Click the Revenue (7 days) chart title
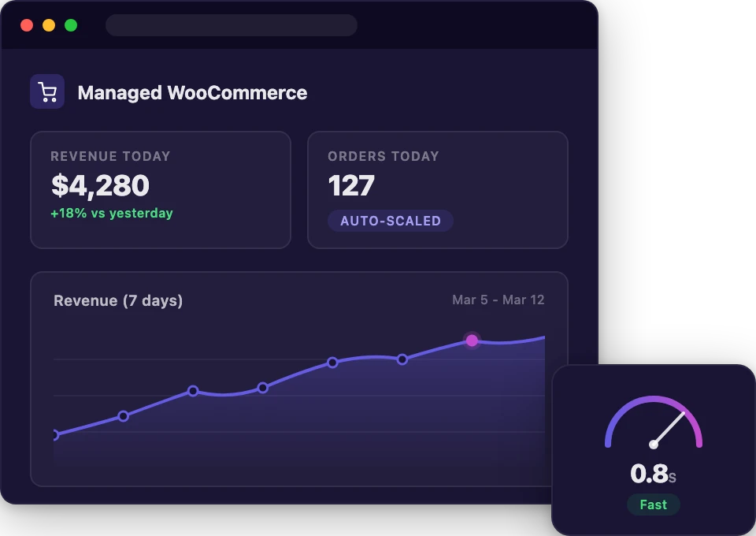 pos(118,300)
